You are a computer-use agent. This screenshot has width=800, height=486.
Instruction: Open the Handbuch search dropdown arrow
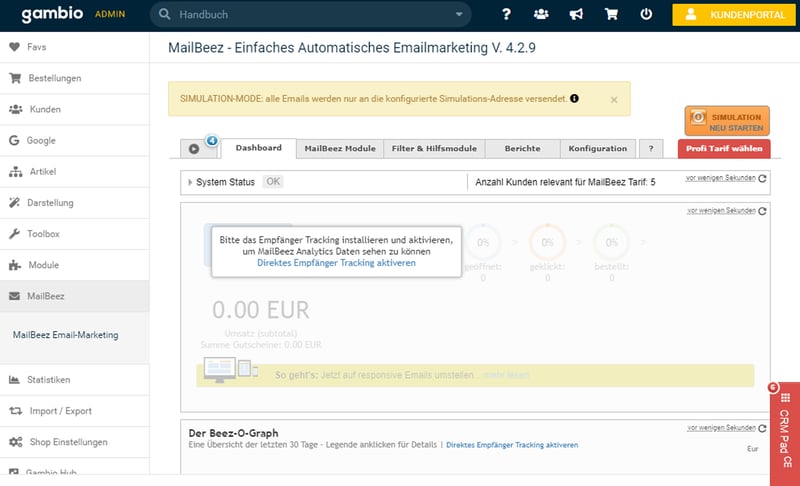(x=458, y=15)
